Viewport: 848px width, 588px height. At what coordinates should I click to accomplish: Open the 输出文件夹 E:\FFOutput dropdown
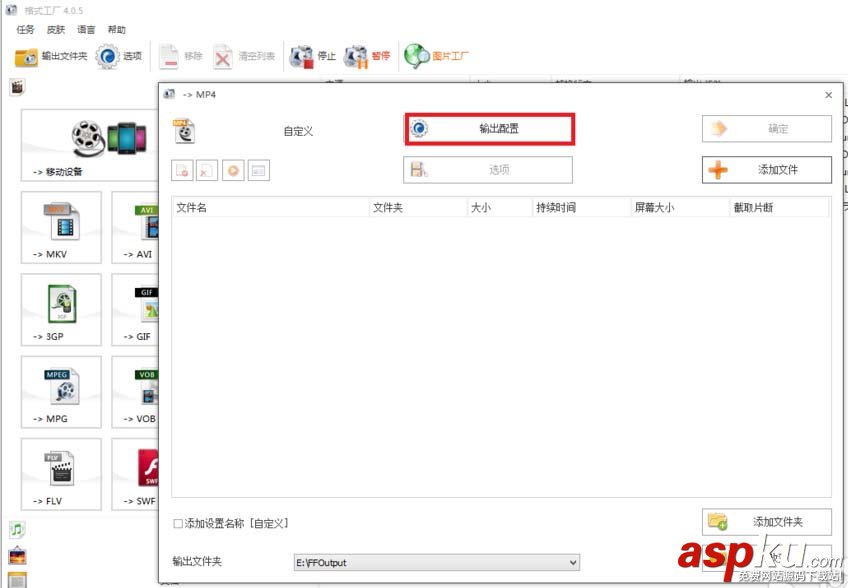437,563
